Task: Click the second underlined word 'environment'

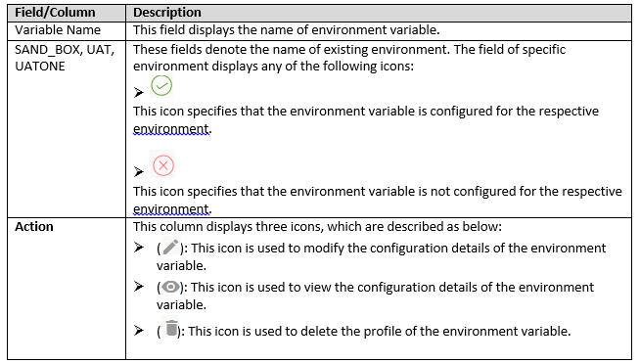Action: 171,209
